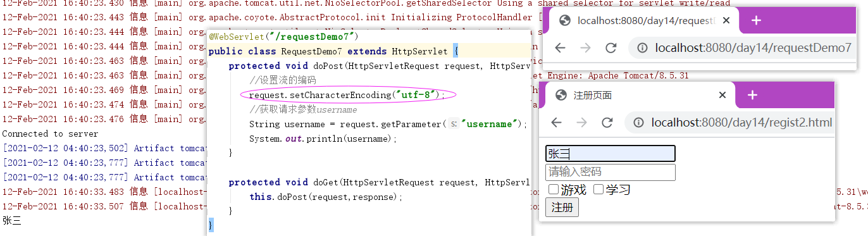Click site info icon beside regist2.html URL
The height and width of the screenshot is (236, 868).
pyautogui.click(x=638, y=123)
